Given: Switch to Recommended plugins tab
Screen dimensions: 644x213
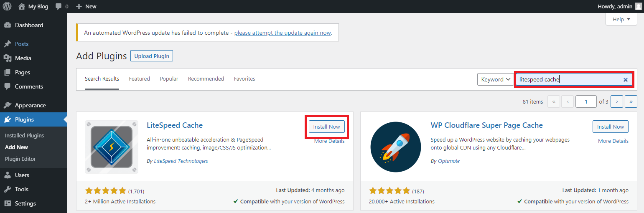Looking at the screenshot, I should [206, 79].
